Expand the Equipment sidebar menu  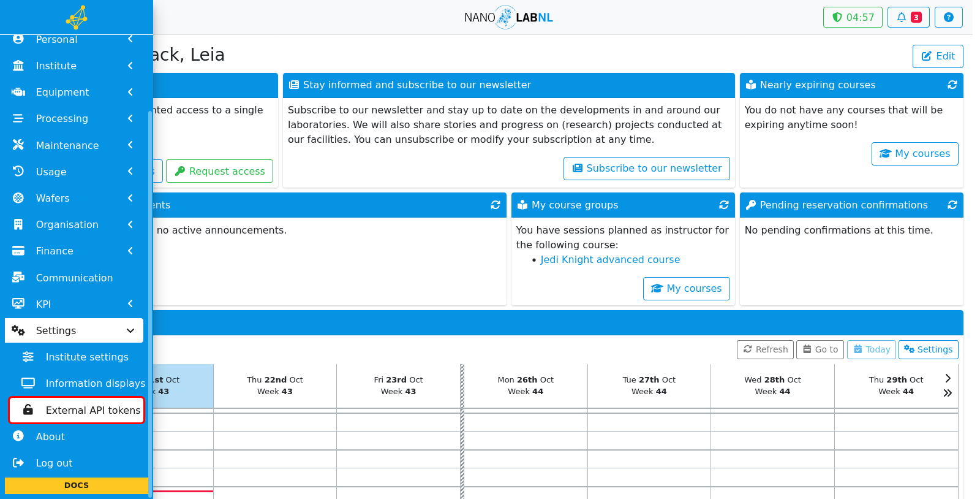[74, 92]
